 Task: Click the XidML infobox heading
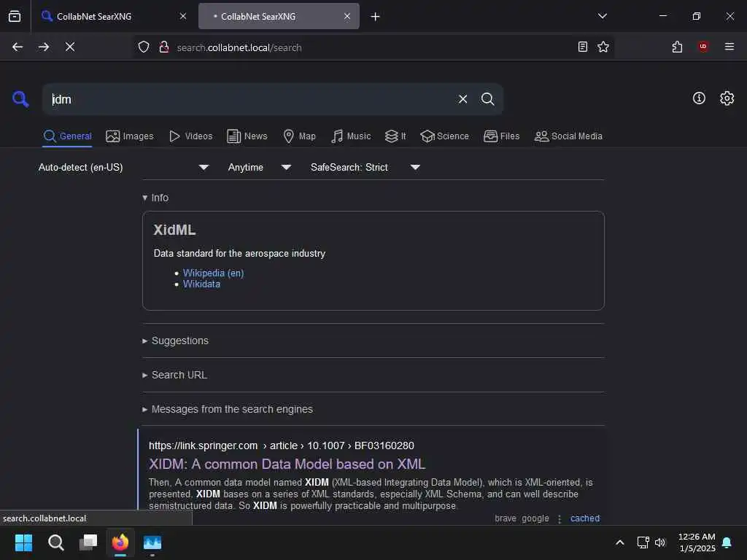coord(174,230)
